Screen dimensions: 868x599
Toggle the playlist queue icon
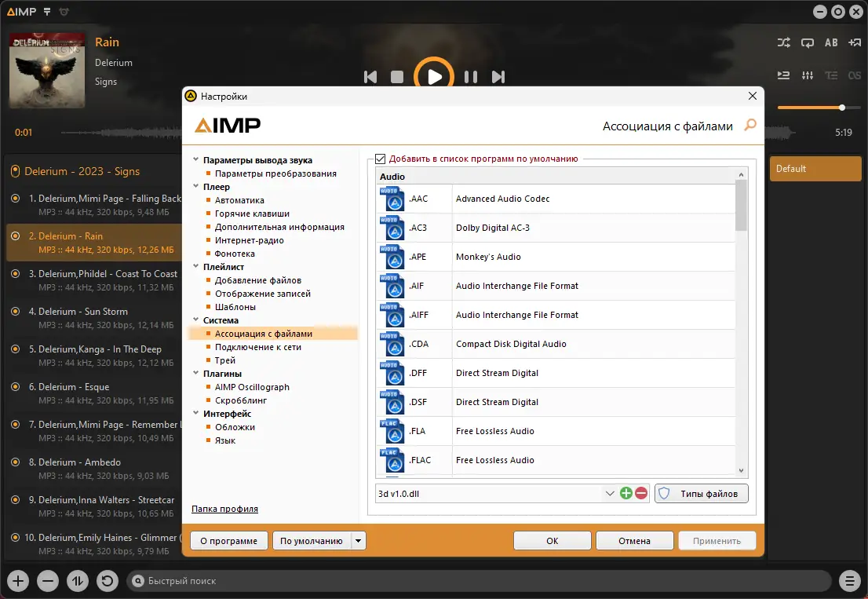pyautogui.click(x=784, y=75)
